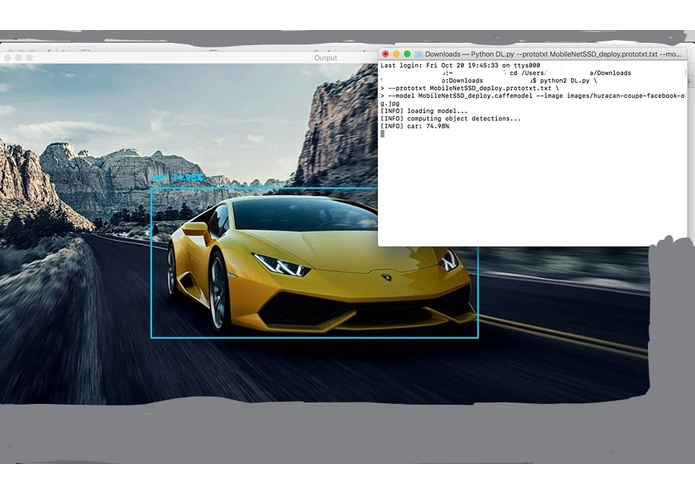Click '[INFO] car: 74.98%' Terminal line
This screenshot has width=695, height=494.
[415, 126]
